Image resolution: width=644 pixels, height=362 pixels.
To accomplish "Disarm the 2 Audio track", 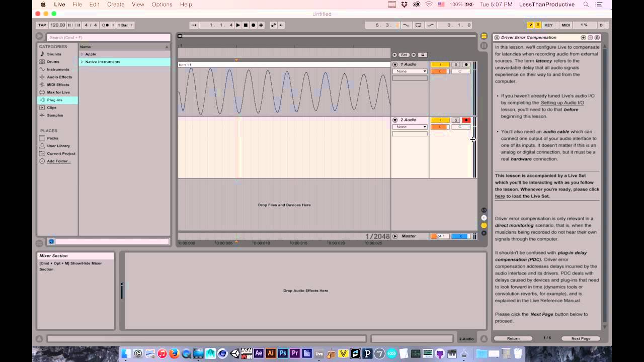I will click(x=466, y=120).
